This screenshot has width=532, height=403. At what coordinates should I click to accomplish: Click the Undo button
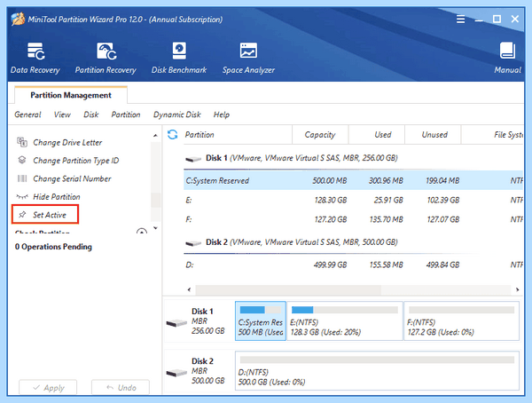pyautogui.click(x=121, y=387)
